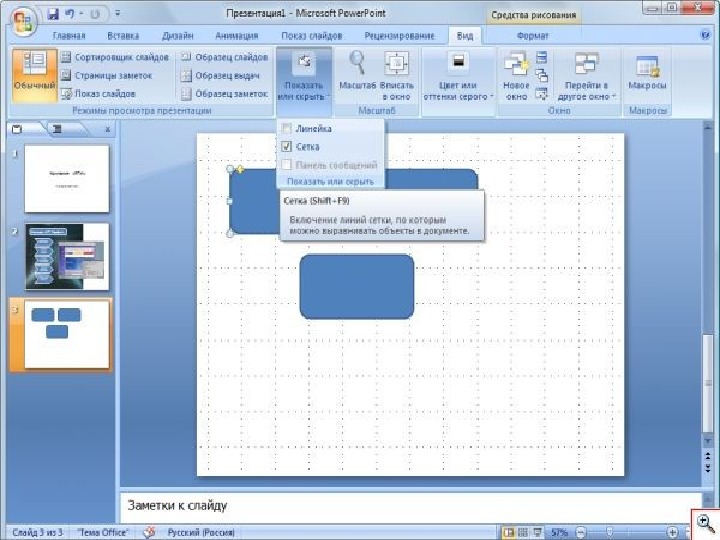The width and height of the screenshot is (720, 540).
Task: Zoom out with minus button
Action: 580,533
